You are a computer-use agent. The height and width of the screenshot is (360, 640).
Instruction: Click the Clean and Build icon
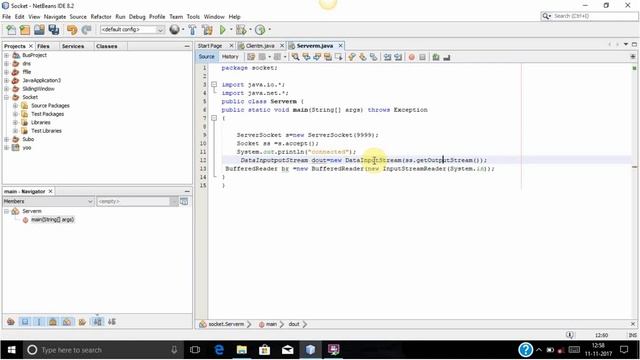(207, 30)
